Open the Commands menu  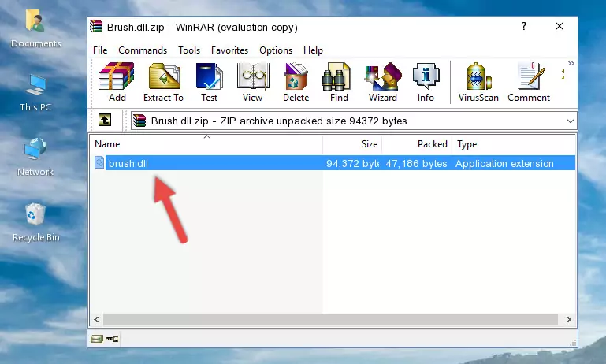[x=143, y=50]
